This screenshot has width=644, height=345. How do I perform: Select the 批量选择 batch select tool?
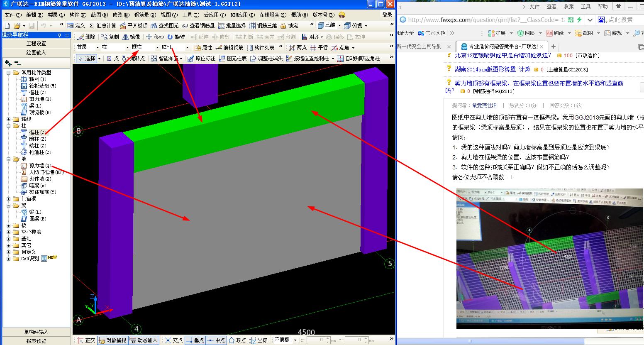(232, 26)
